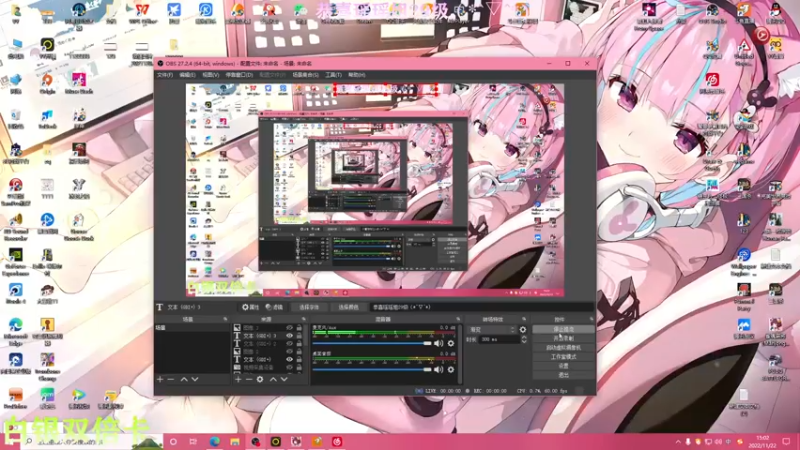
Task: Mute the 桌面音频 speaker icon
Action: 439,369
